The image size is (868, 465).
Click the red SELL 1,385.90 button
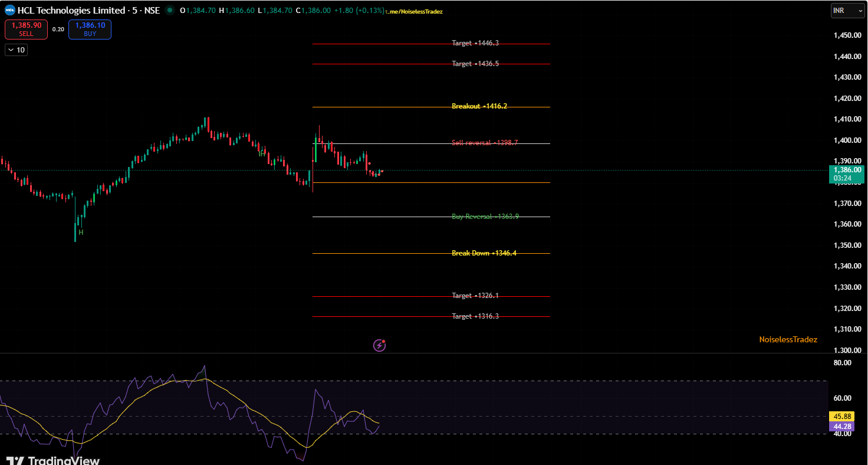tap(26, 30)
